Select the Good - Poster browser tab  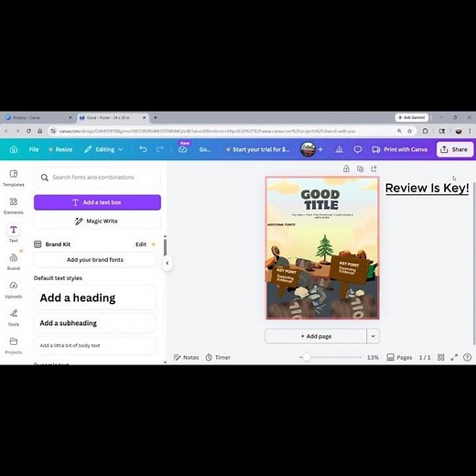(x=113, y=117)
